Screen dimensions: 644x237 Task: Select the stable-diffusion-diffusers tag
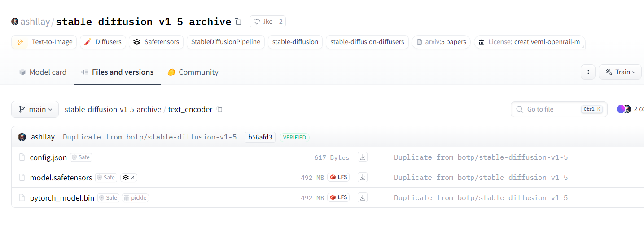pos(367,42)
